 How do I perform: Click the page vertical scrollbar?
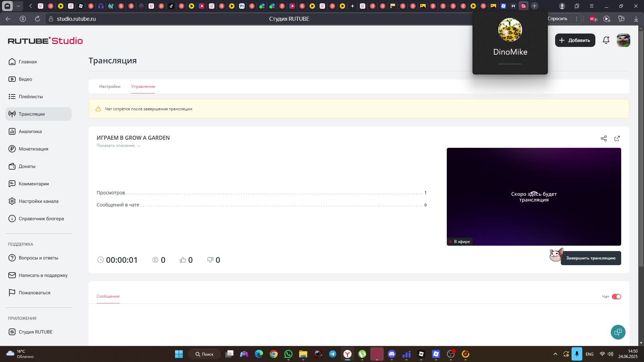click(x=641, y=147)
